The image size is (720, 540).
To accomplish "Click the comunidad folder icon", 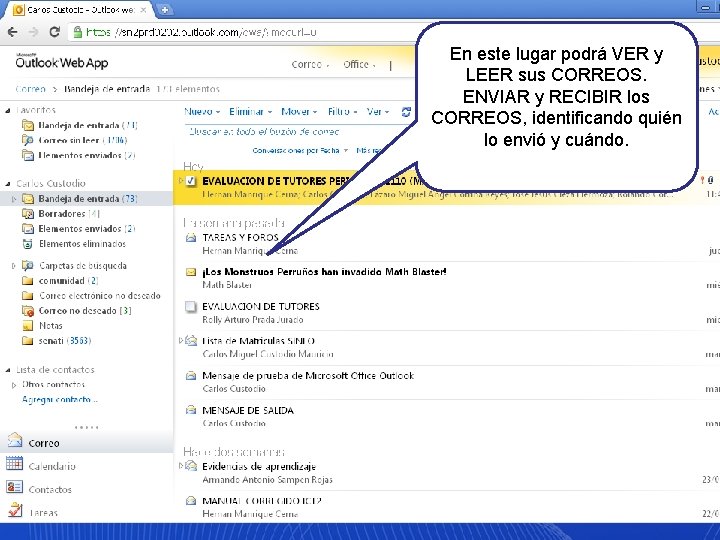I will click(28, 281).
